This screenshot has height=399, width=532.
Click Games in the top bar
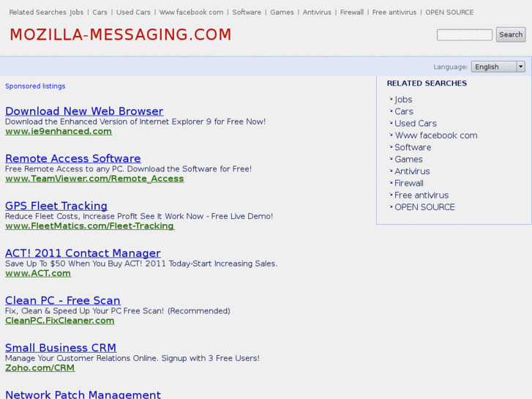click(x=282, y=12)
